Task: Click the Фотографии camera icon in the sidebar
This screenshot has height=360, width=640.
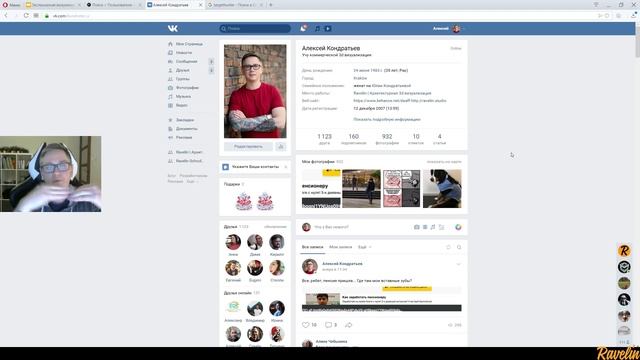Action: 170,88
